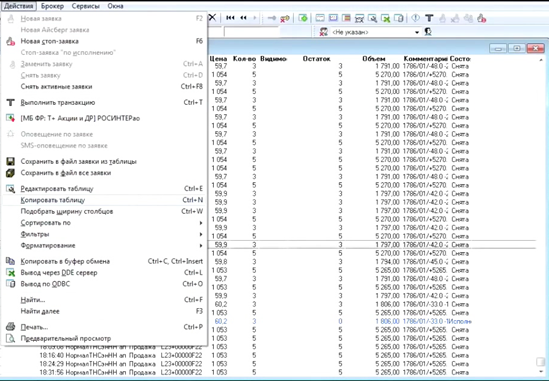Open the Сервисы menu
The height and width of the screenshot is (381, 549).
pyautogui.click(x=85, y=6)
